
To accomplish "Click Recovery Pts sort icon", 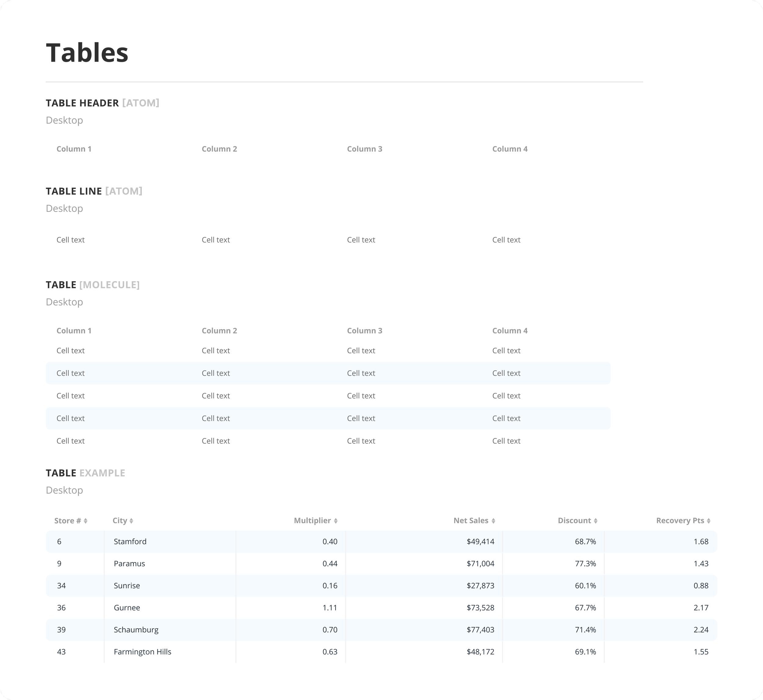I will (708, 521).
